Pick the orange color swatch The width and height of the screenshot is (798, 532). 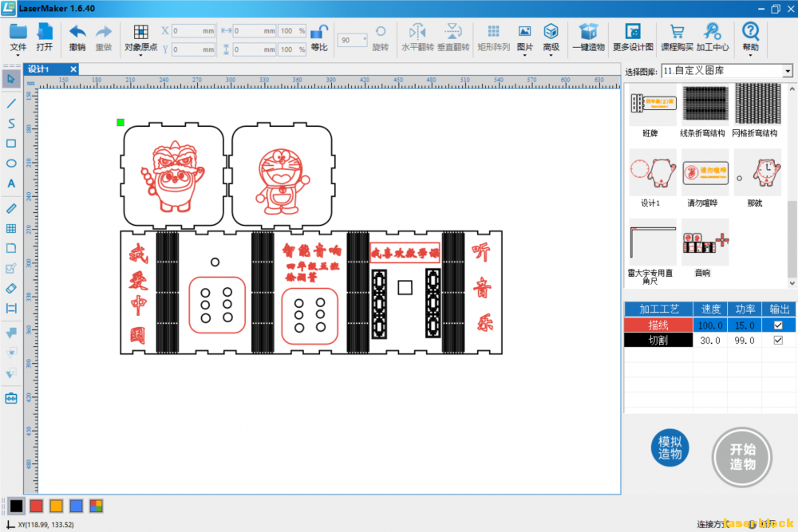point(56,506)
